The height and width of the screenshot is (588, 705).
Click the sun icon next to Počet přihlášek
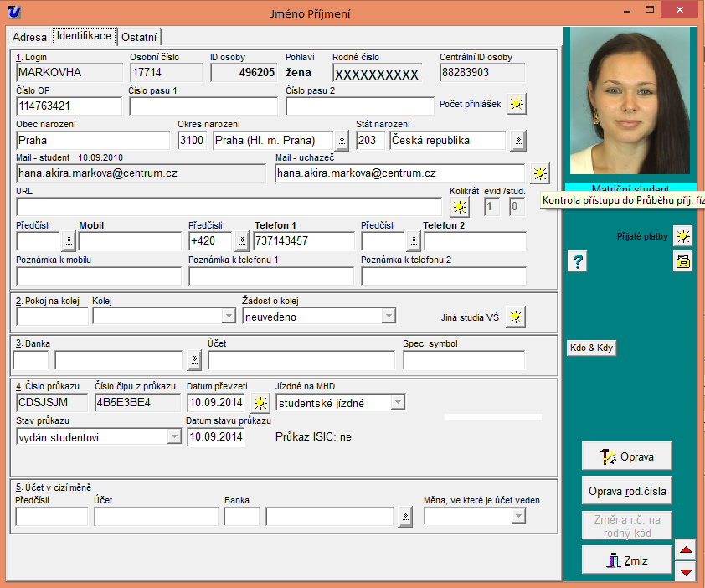click(517, 105)
